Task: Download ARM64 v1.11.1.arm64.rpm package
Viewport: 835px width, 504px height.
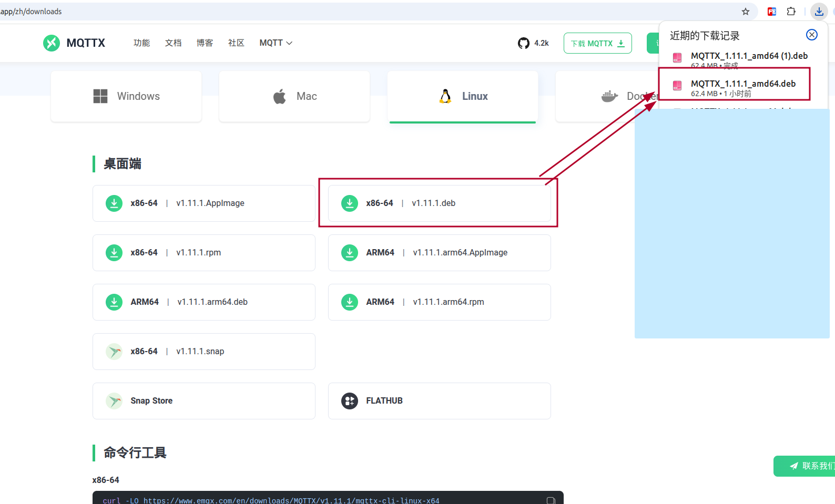Action: point(440,302)
